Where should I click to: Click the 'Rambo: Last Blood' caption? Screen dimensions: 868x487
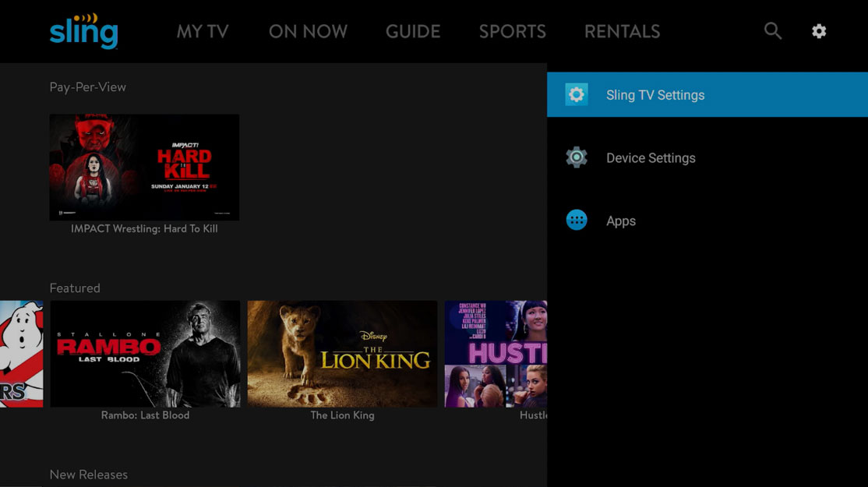click(x=145, y=415)
